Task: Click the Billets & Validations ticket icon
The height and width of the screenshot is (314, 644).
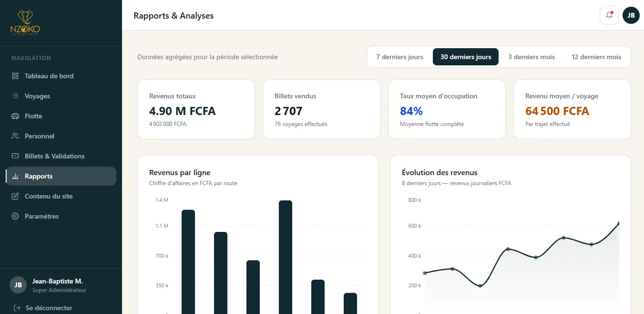Action: [x=15, y=156]
